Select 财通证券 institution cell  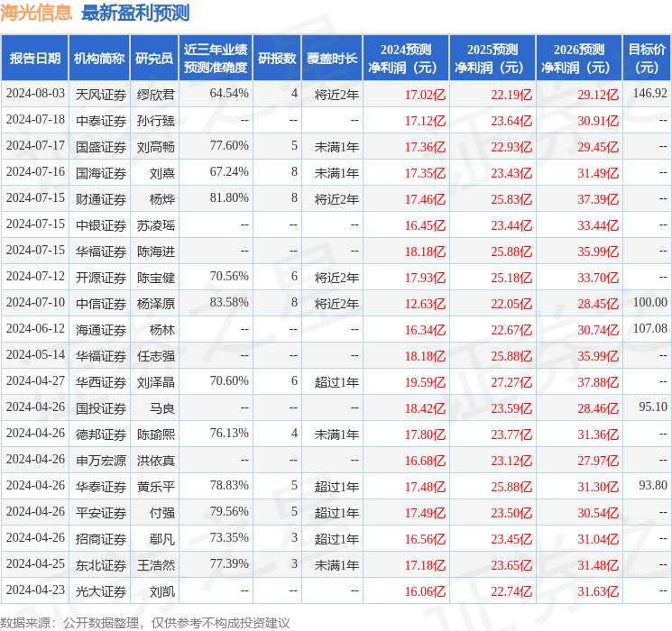click(x=101, y=199)
